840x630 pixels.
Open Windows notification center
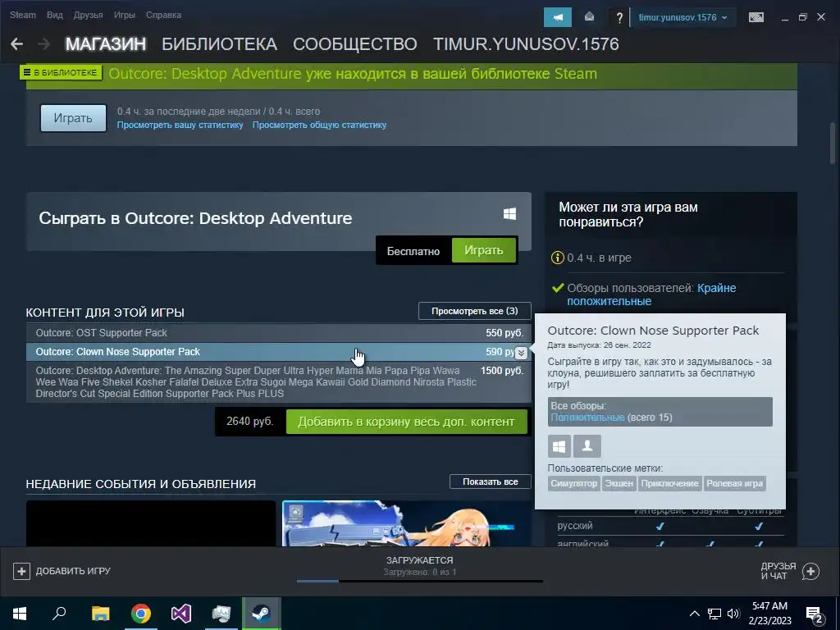(815, 614)
